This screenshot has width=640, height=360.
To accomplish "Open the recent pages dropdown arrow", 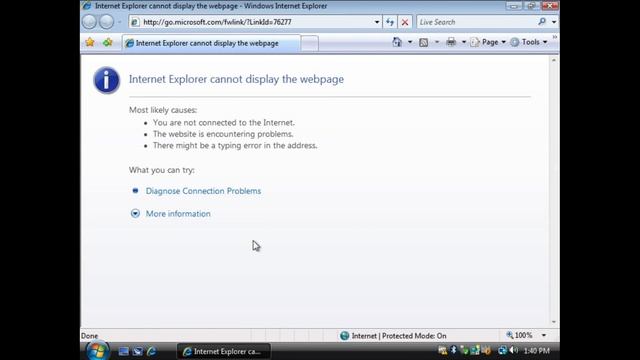I will 120,22.
